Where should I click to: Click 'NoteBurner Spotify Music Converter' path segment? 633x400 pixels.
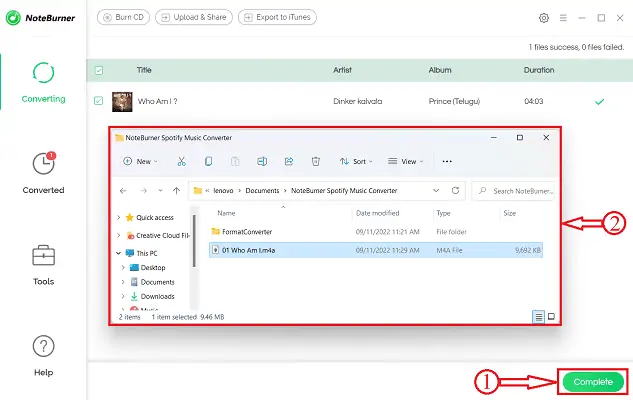click(x=344, y=191)
